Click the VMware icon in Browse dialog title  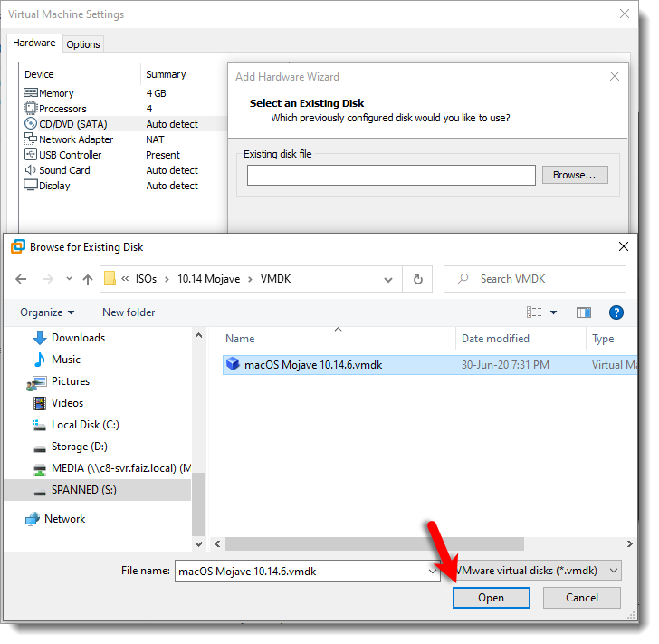(18, 247)
